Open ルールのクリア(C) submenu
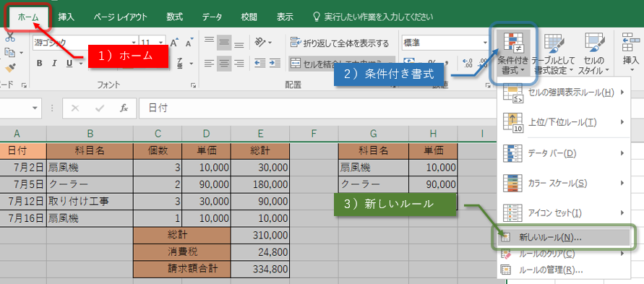The height and width of the screenshot is (284, 644). click(564, 254)
